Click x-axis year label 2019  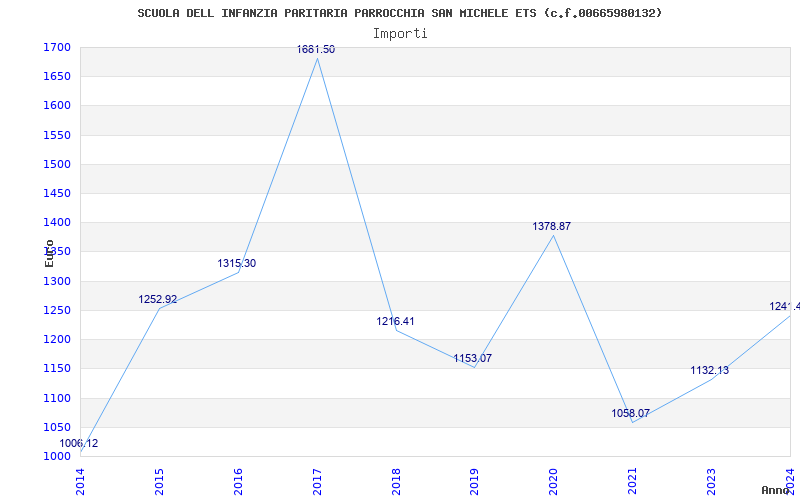pos(474,482)
